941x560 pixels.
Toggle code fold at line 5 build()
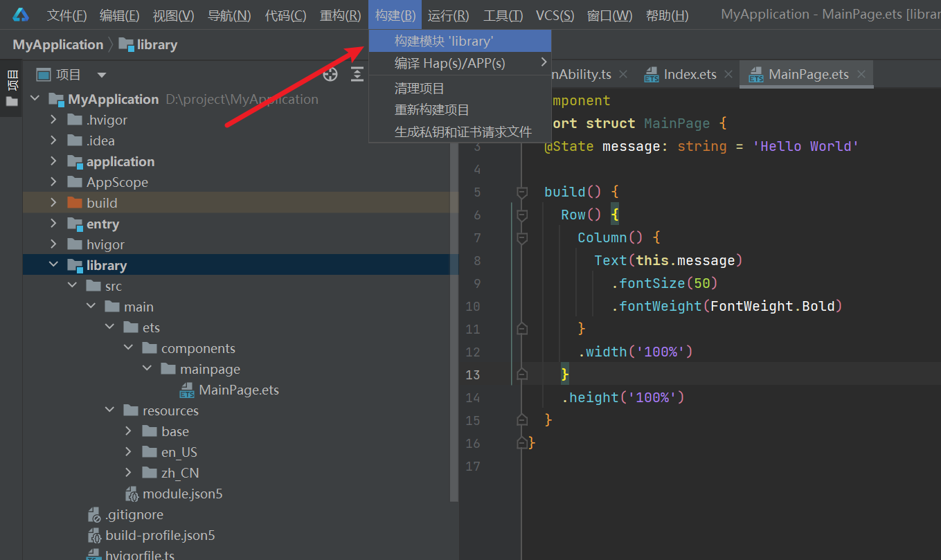point(522,192)
